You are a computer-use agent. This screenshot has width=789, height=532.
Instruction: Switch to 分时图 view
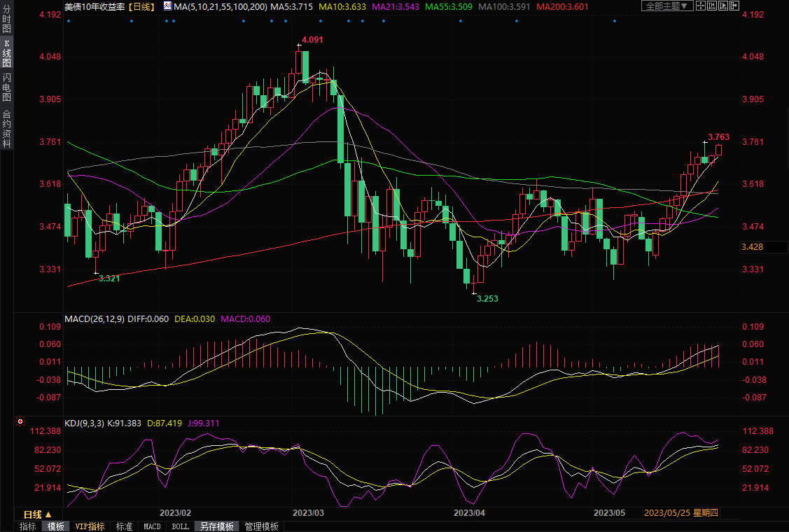coord(6,24)
